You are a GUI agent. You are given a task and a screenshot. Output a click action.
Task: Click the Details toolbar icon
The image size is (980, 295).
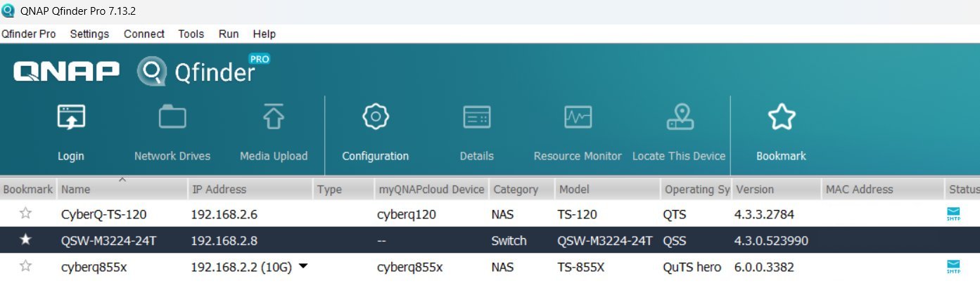point(476,118)
